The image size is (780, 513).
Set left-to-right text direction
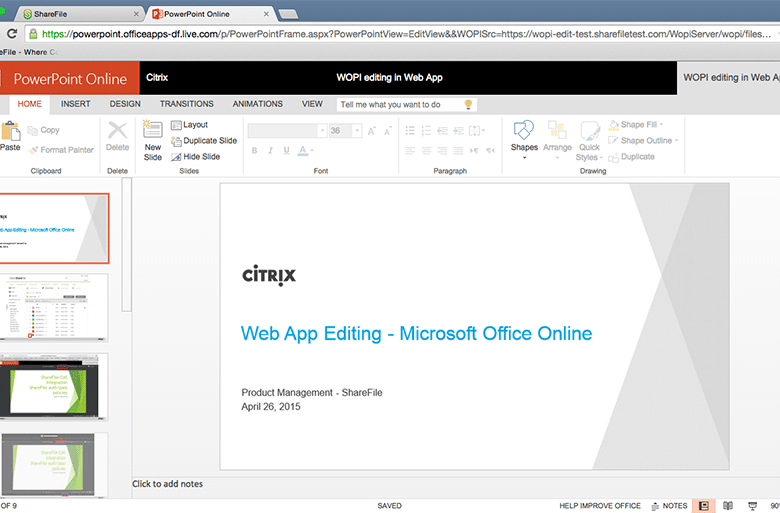coord(475,150)
